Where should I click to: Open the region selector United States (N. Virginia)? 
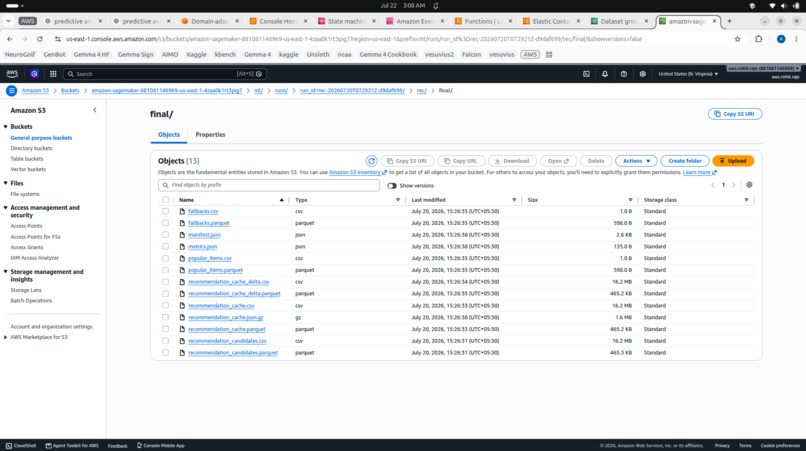688,74
